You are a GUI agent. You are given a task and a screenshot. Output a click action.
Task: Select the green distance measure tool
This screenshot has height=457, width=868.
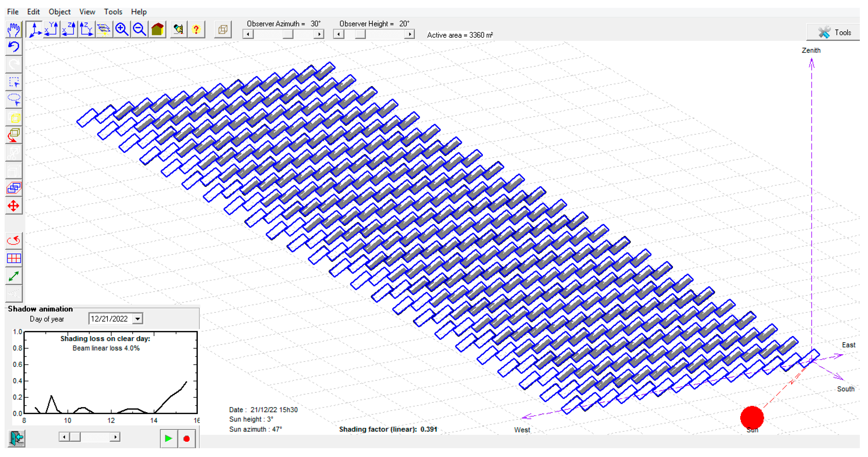(x=14, y=276)
